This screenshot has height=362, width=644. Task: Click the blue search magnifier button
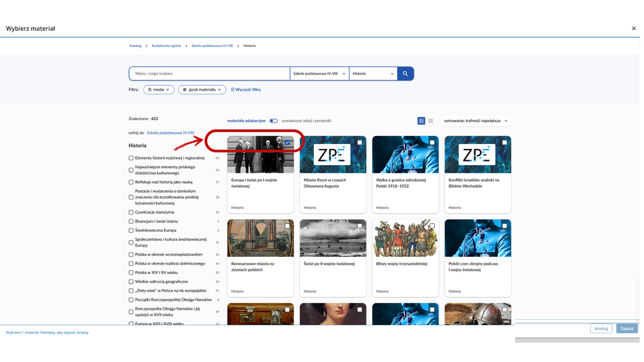[x=405, y=74]
